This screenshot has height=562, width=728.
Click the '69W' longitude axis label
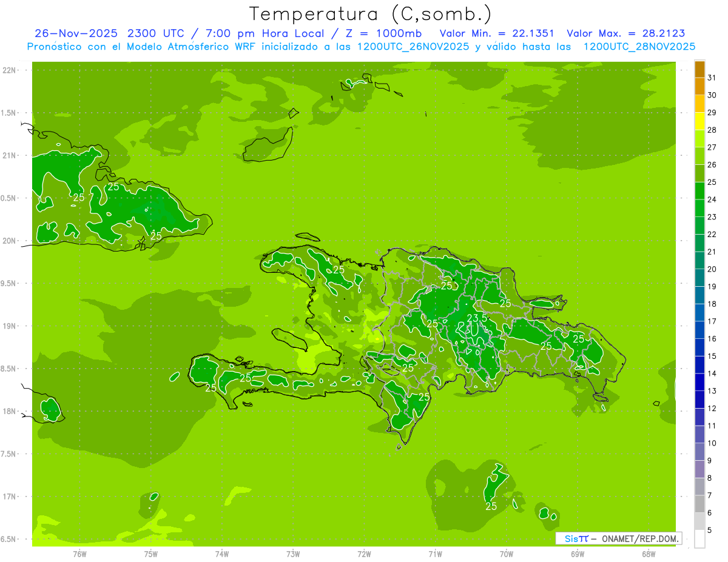(578, 554)
